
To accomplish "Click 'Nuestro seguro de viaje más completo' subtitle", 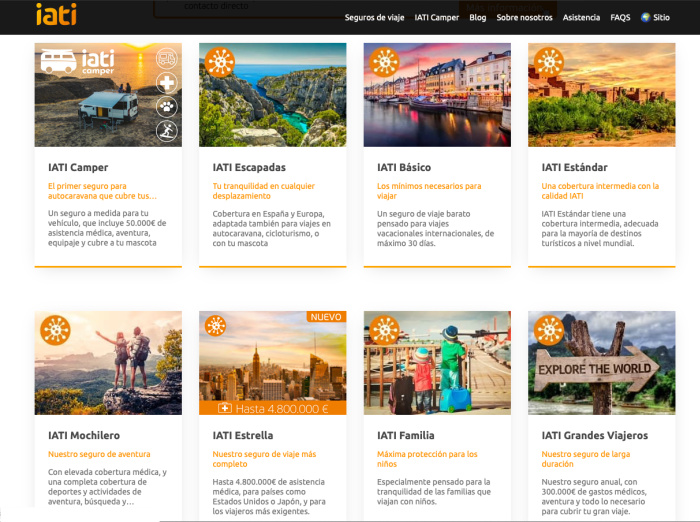I will coord(264,459).
